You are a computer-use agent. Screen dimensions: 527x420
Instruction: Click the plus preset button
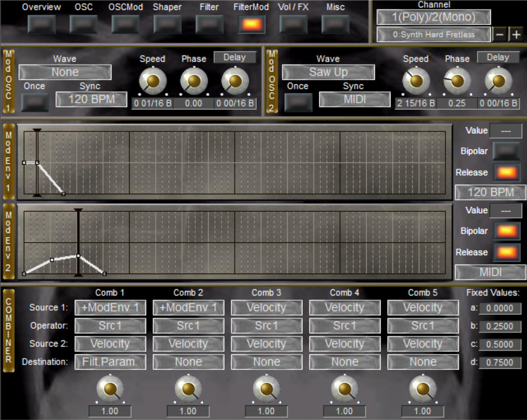coord(517,34)
